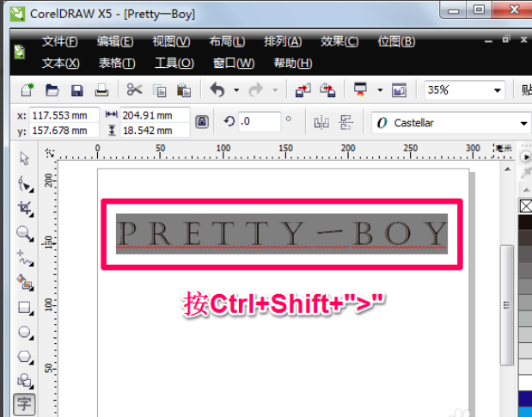Click the Copy icon

(x=160, y=90)
